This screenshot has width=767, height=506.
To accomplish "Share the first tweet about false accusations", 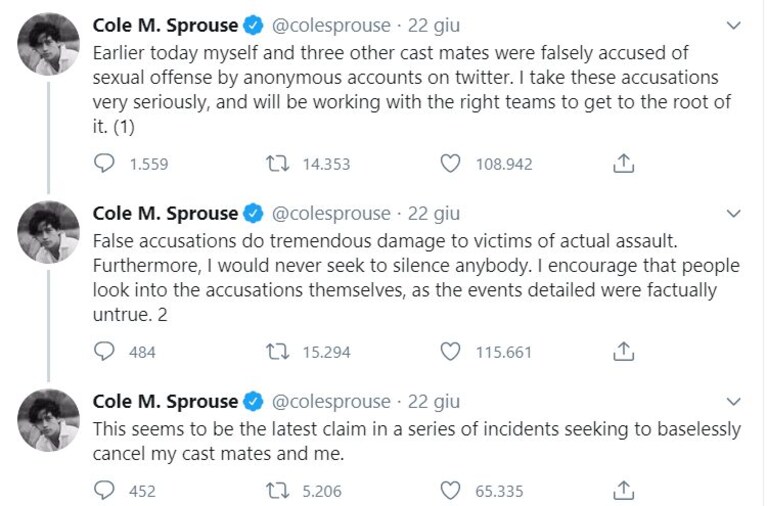I will click(x=623, y=163).
